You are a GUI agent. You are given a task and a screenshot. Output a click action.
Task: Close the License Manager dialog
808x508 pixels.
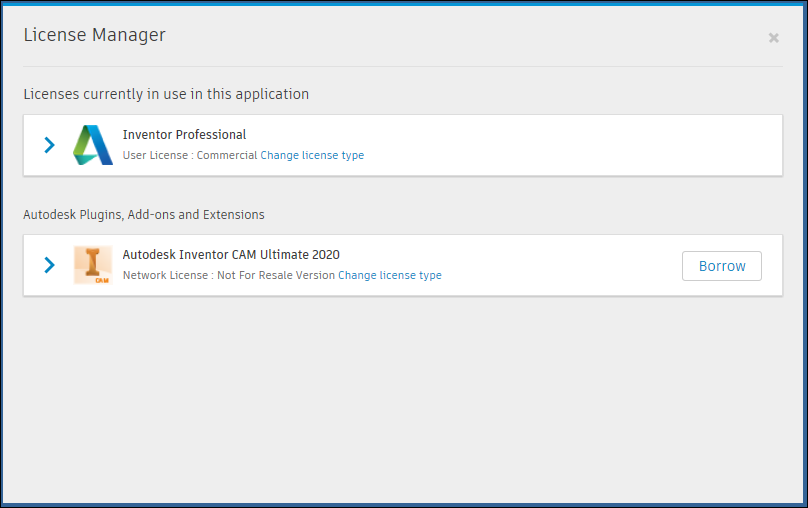[x=773, y=38]
